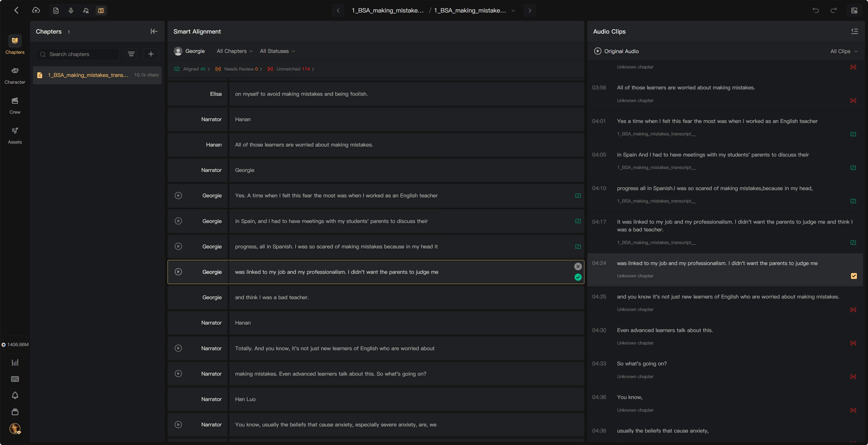The width and height of the screenshot is (868, 445).
Task: Play the 'Yes. A time when I felt' line
Action: pos(178,196)
